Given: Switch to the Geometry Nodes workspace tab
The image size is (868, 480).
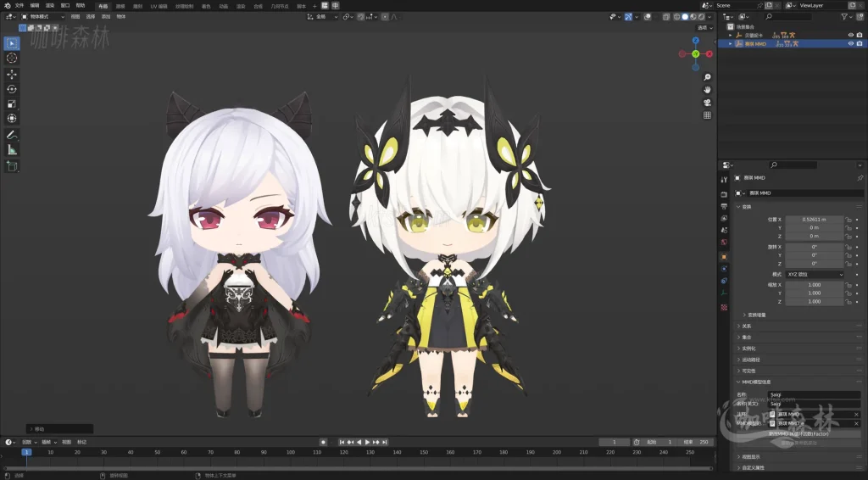Looking at the screenshot, I should click(x=280, y=6).
